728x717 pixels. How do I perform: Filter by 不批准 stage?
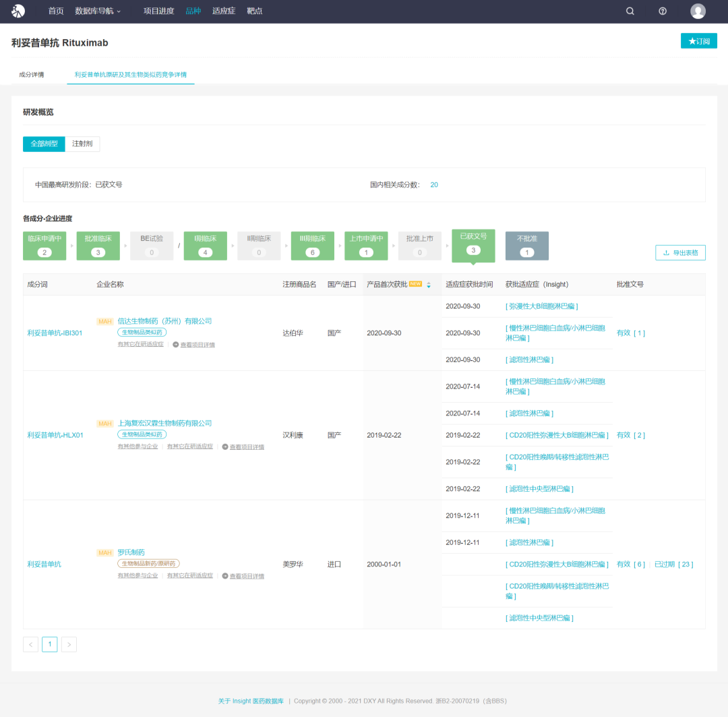tap(527, 246)
